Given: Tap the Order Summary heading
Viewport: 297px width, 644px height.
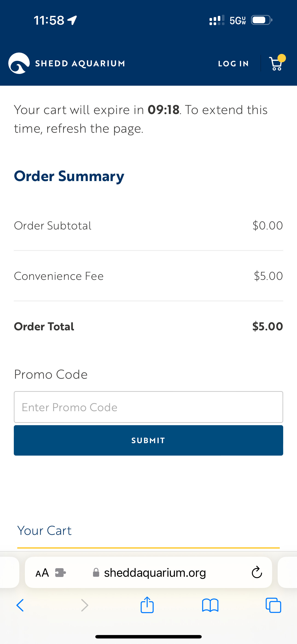Looking at the screenshot, I should coord(69,176).
